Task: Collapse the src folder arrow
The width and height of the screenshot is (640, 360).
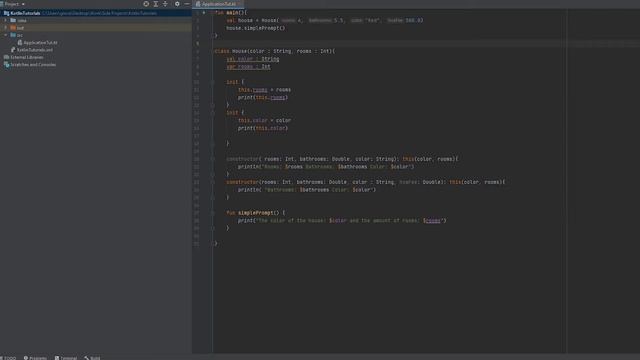Action: click(x=6, y=35)
